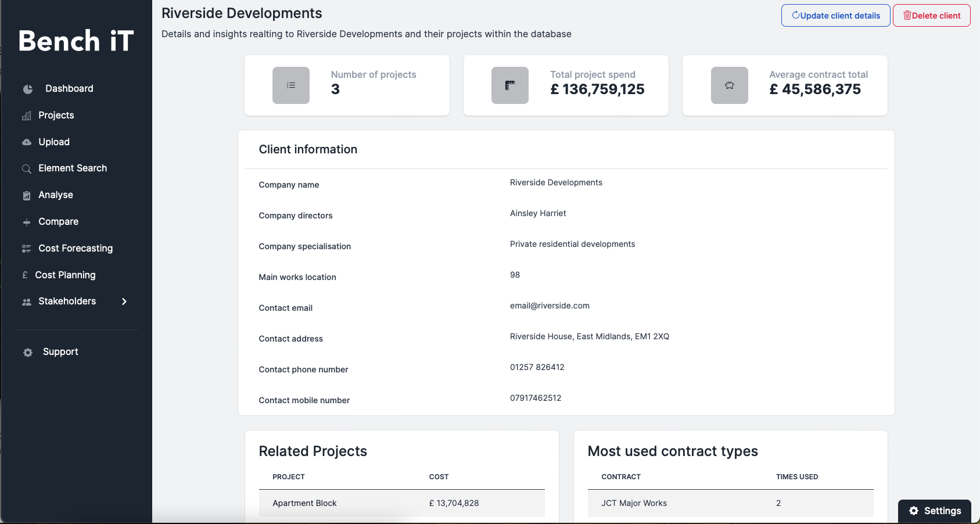Click the Total project spend icon

(510, 85)
